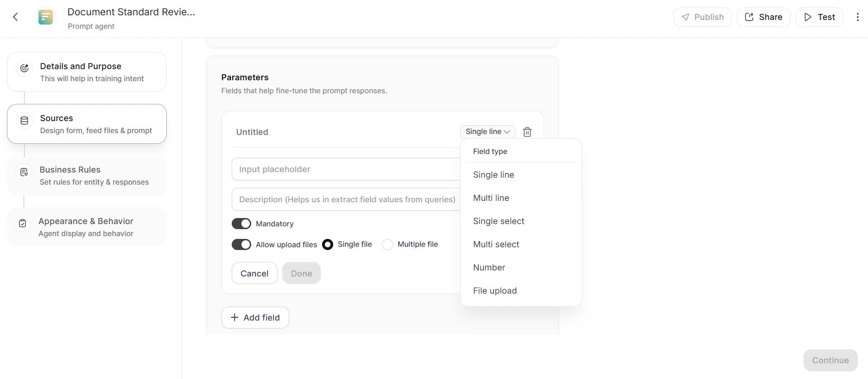
Task: Open Business Rules via its sidebar icon
Action: [x=24, y=172]
